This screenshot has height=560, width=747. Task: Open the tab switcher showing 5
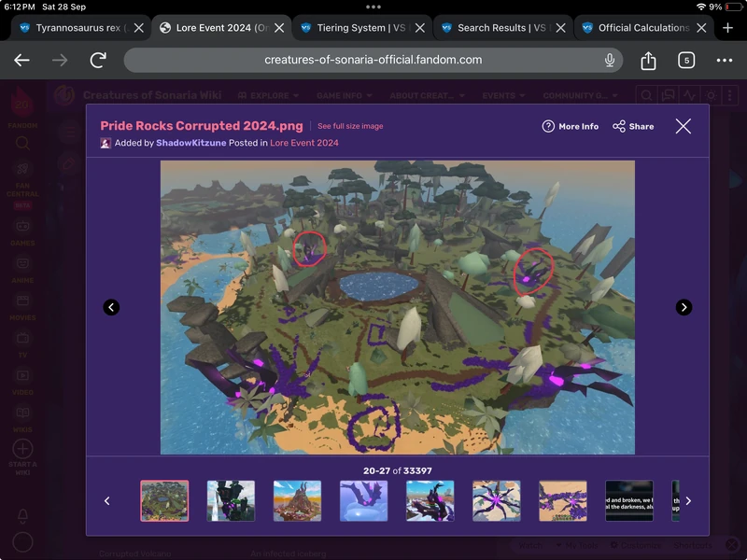point(686,60)
